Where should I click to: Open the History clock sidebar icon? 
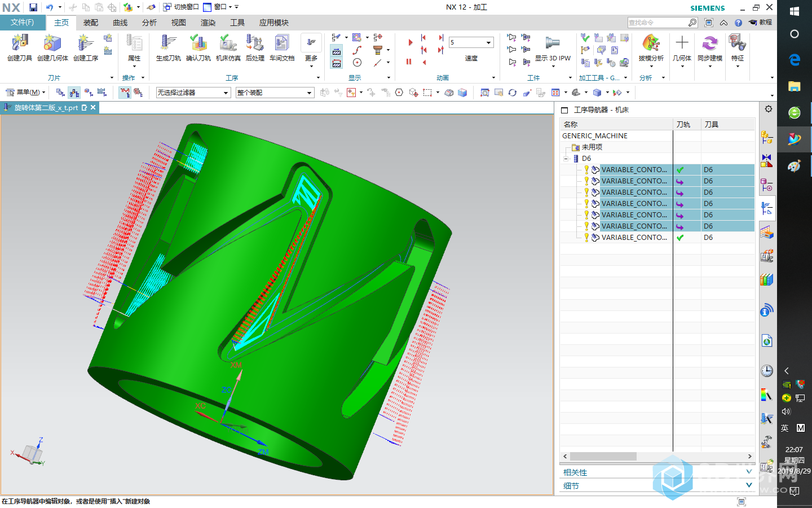point(767,370)
